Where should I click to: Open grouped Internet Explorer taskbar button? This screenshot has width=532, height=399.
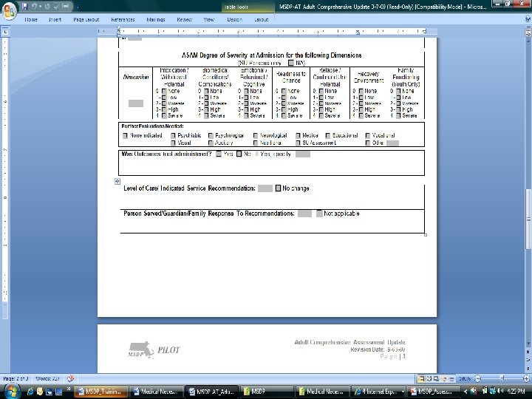(x=378, y=392)
